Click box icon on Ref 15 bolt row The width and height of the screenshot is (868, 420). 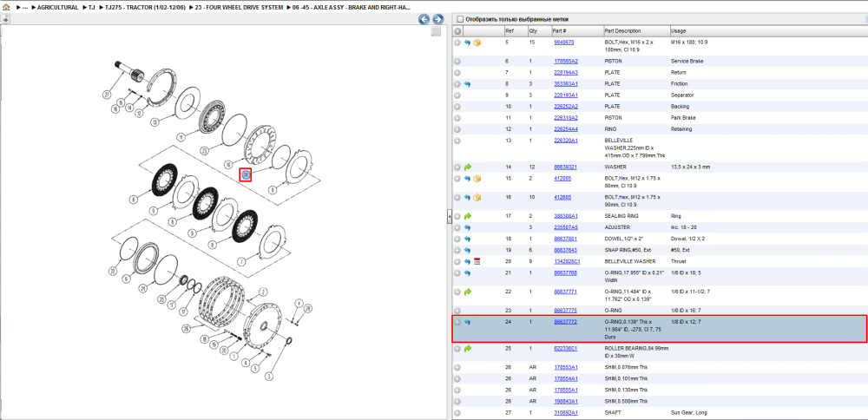click(x=477, y=178)
